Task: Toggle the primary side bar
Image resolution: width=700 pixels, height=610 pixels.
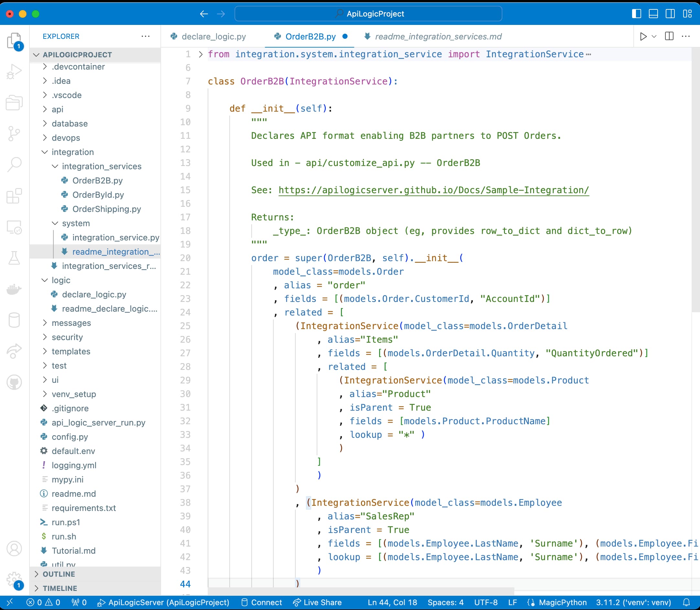Action: click(636, 14)
